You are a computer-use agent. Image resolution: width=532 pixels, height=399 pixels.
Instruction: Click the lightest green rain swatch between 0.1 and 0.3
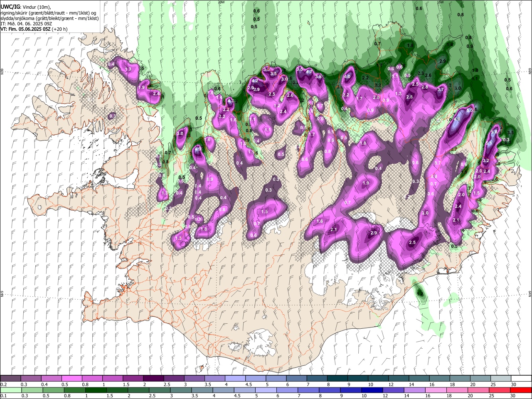coord(10,390)
